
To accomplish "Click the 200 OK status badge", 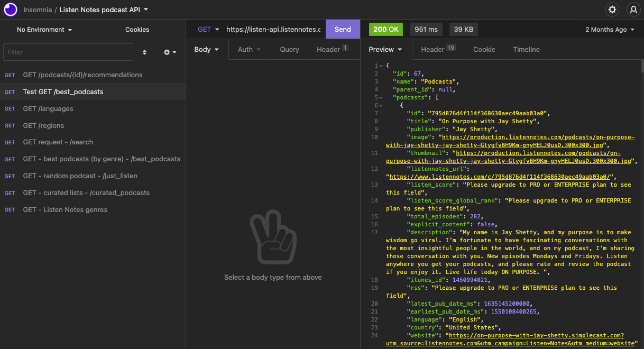I will click(385, 29).
